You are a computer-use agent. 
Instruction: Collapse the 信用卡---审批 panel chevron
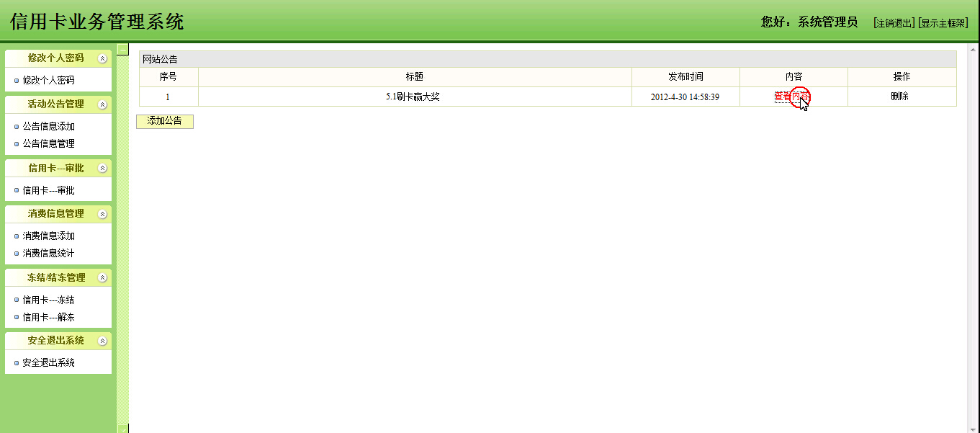point(103,169)
